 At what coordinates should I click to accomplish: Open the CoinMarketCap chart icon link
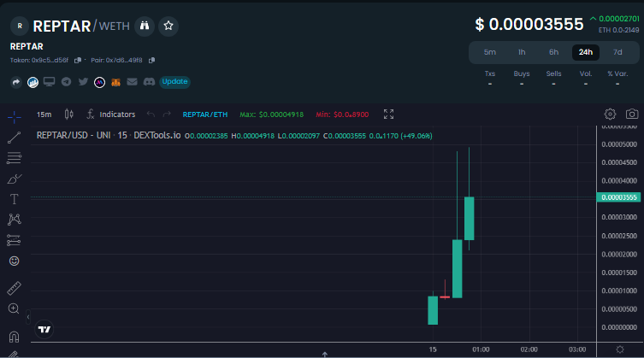(x=32, y=82)
